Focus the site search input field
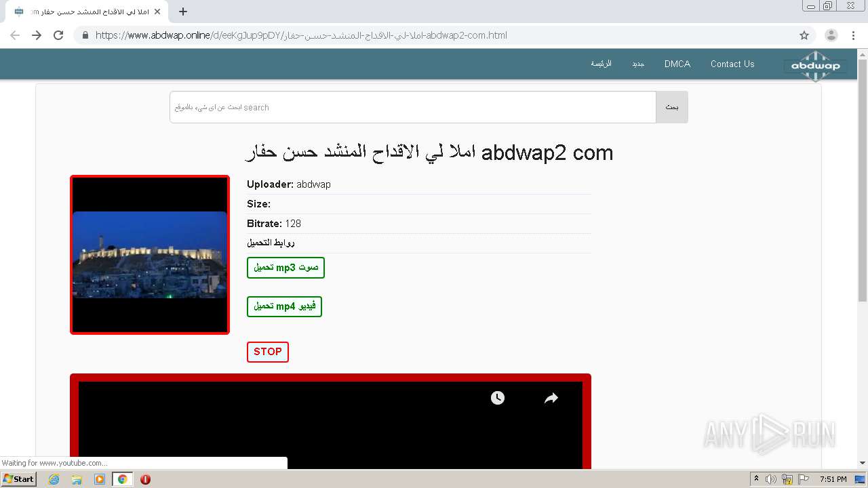 413,107
